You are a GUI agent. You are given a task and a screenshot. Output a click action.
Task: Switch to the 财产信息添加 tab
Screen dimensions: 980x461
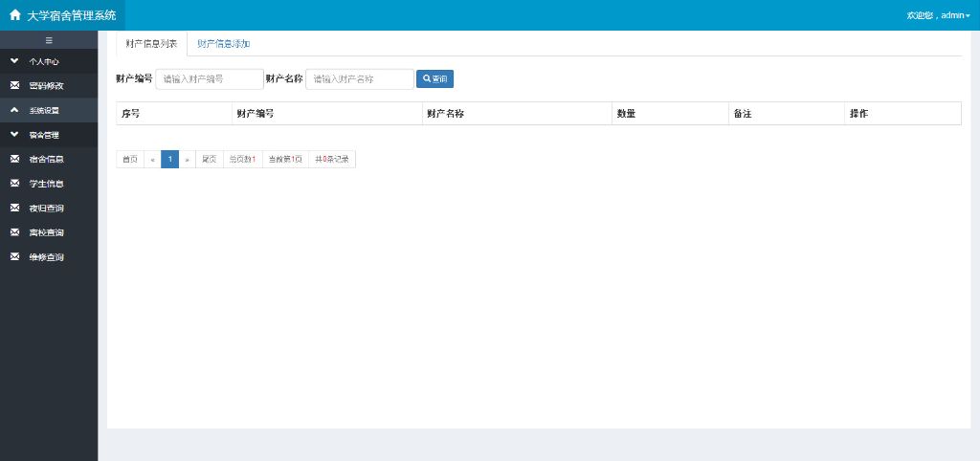(x=224, y=44)
